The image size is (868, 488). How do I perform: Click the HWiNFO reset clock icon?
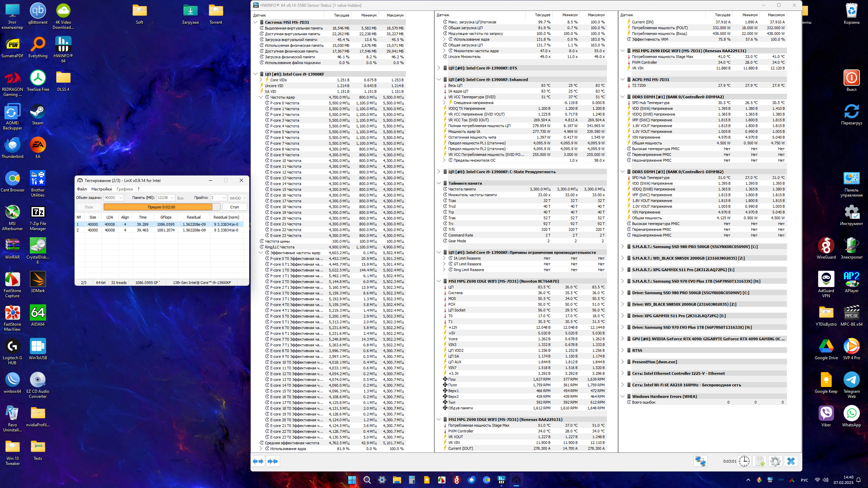744,461
